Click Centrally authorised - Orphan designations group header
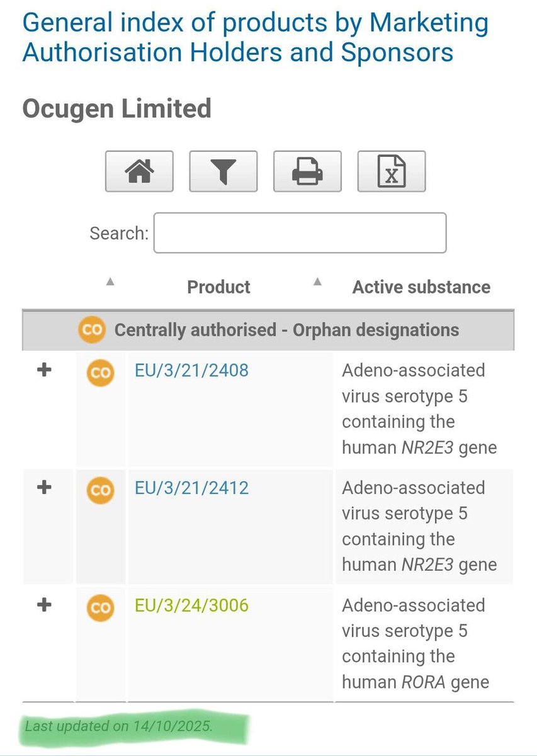This screenshot has width=537, height=756. 286,329
